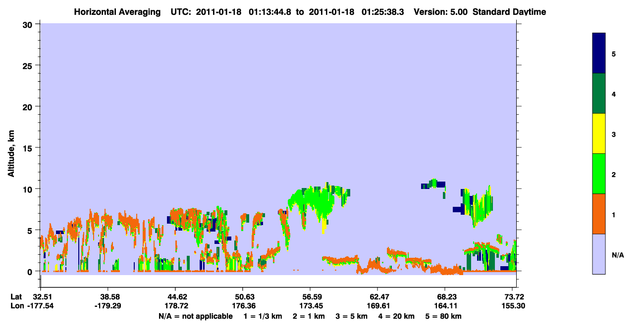Click the longitude value 173.45
This screenshot has height=330, width=644.
[x=310, y=306]
